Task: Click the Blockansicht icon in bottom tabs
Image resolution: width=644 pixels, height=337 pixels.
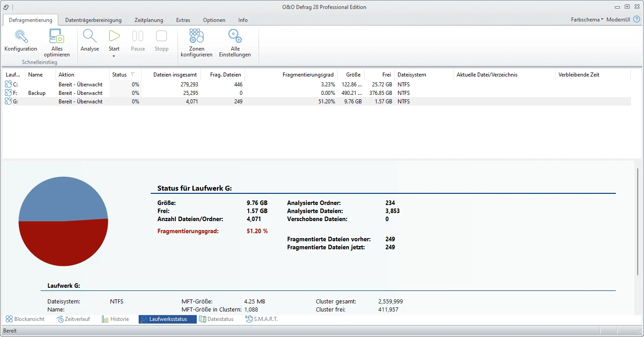Action: coord(9,319)
